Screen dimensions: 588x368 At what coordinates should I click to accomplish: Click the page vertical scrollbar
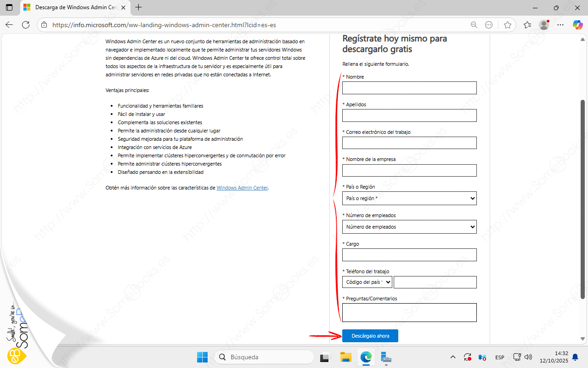coord(583,198)
